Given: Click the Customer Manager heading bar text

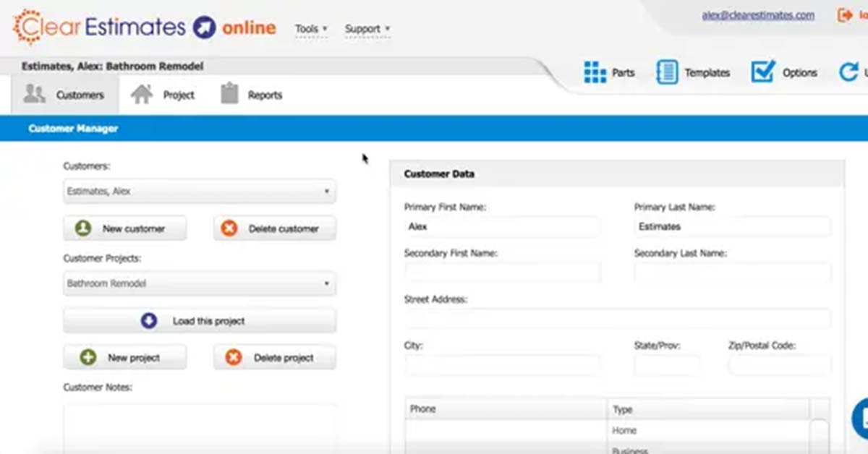Looking at the screenshot, I should (x=73, y=129).
